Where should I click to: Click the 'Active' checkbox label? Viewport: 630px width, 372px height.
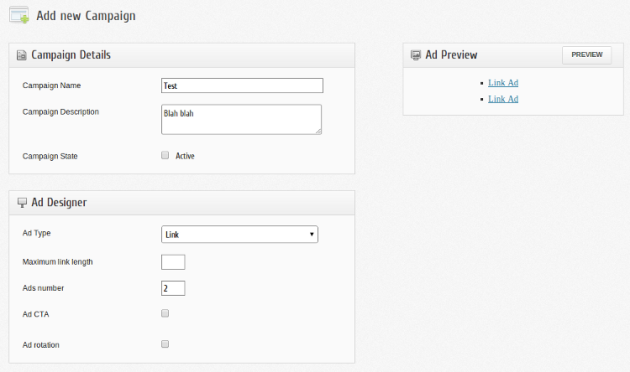[185, 156]
